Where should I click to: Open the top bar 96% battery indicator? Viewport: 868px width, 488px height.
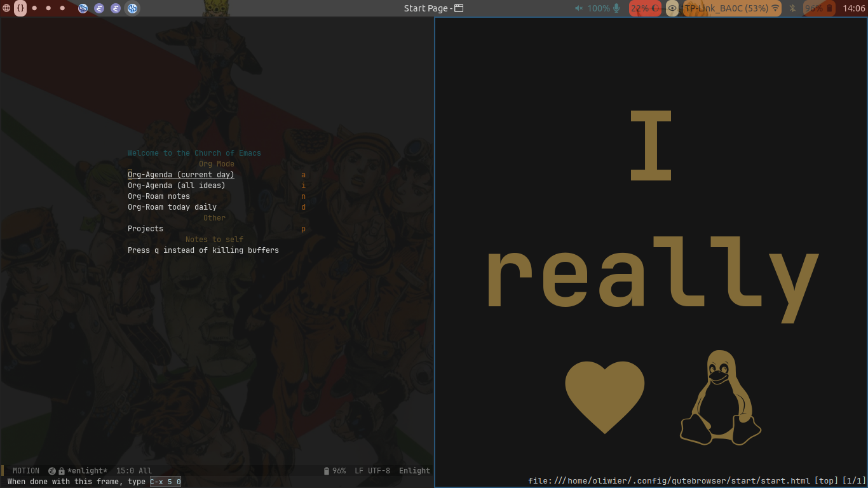[819, 8]
